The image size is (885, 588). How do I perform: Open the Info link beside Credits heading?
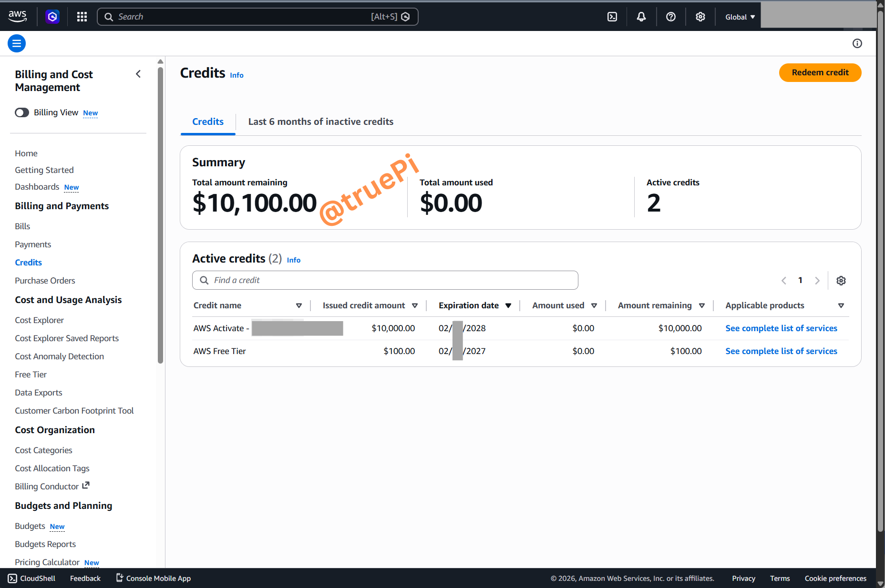[237, 75]
